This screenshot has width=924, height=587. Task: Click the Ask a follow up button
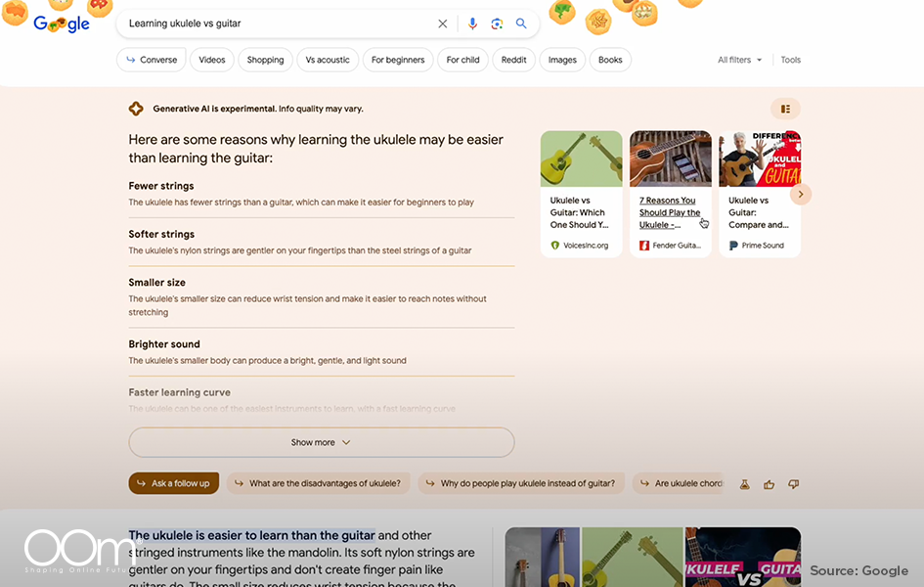174,483
